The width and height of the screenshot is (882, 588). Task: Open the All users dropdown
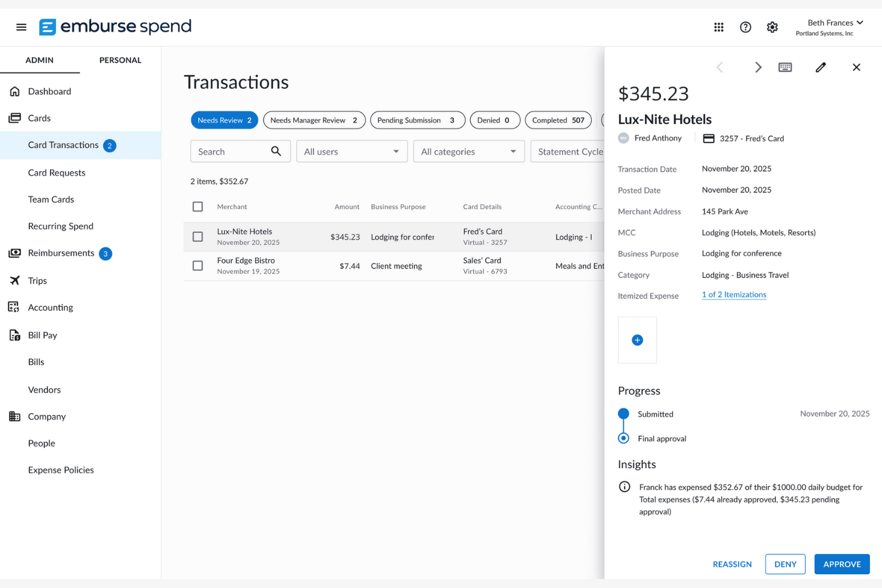pyautogui.click(x=352, y=151)
